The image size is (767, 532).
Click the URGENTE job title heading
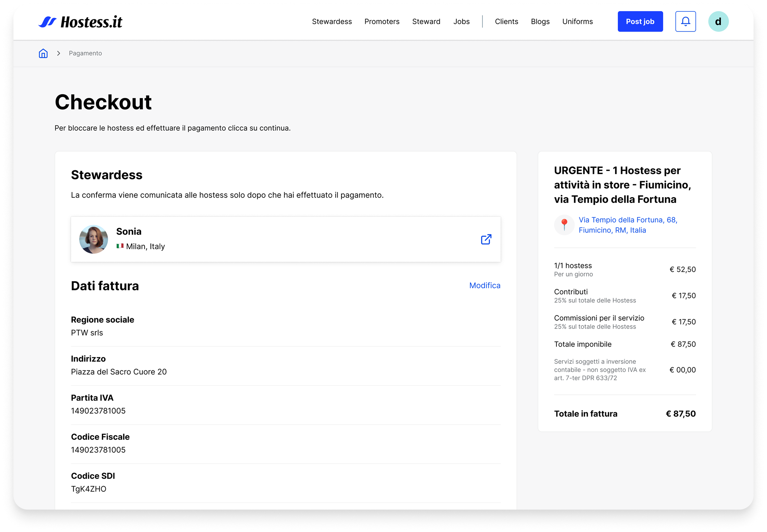tap(623, 185)
